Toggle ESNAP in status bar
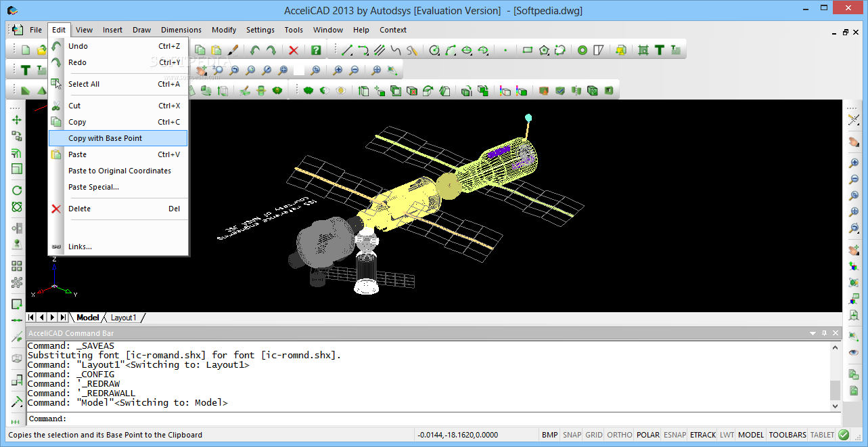This screenshot has height=447, width=868. [675, 435]
